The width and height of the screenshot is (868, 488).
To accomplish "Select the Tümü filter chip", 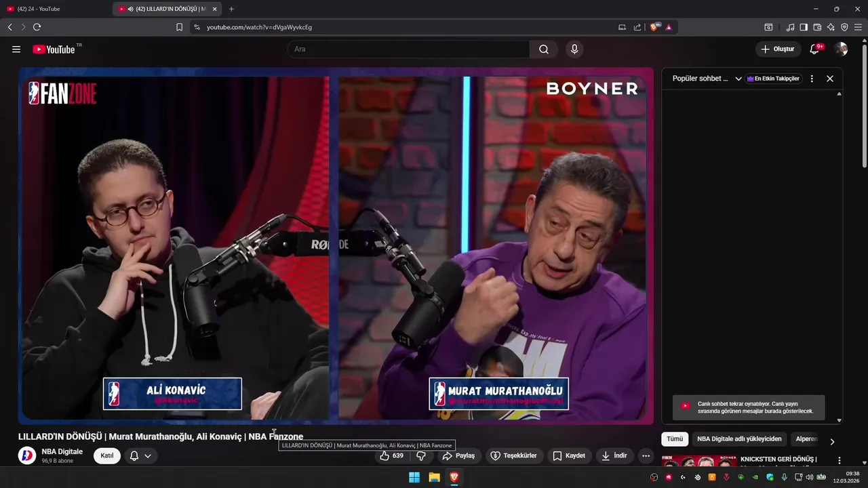I will pyautogui.click(x=675, y=439).
